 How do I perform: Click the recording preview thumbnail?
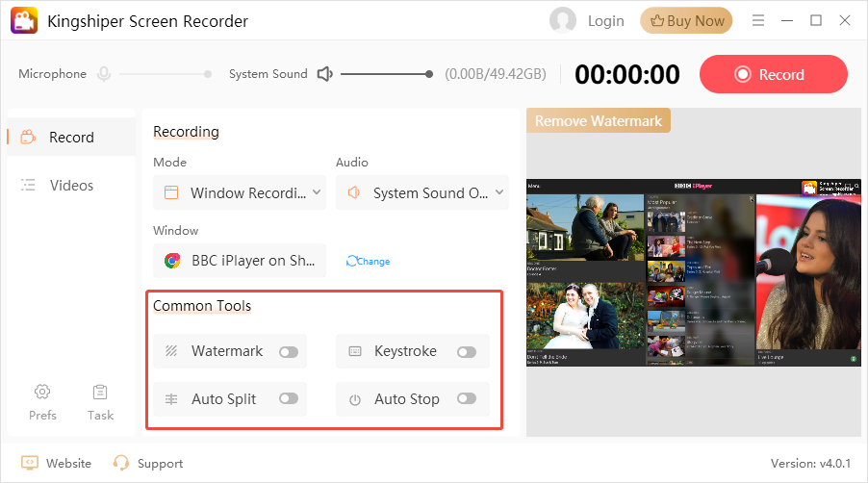click(x=694, y=272)
